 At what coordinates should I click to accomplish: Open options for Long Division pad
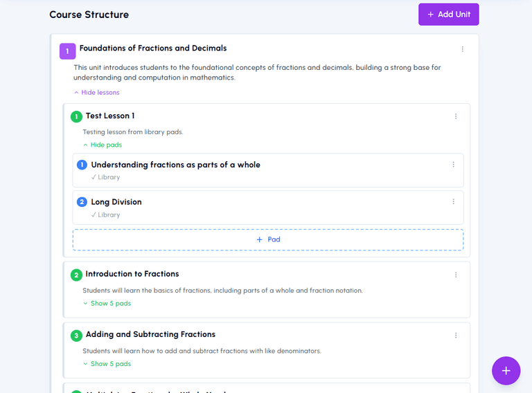pos(453,201)
